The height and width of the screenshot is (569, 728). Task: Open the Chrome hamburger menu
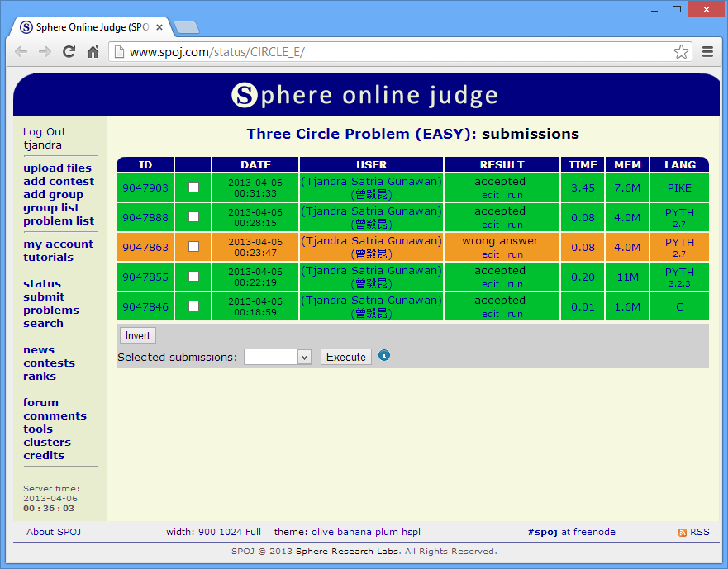point(707,51)
